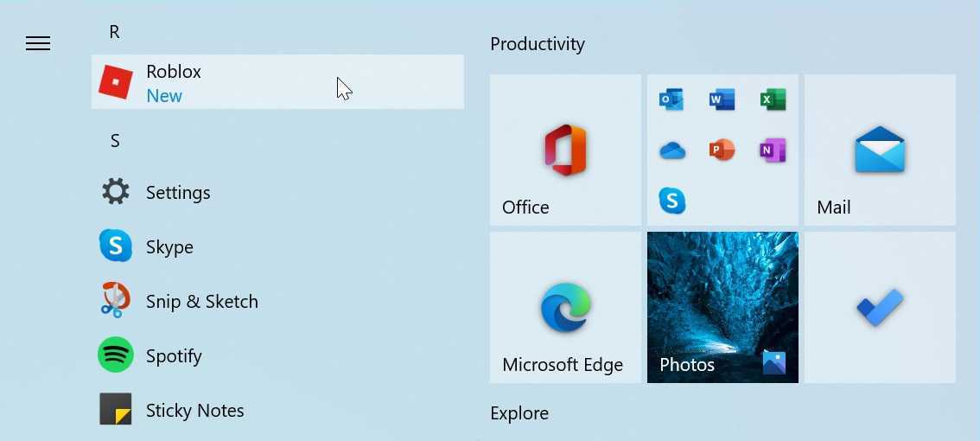Screen dimensions: 980x441
Task: Open Settings from the app list
Action: 178,192
